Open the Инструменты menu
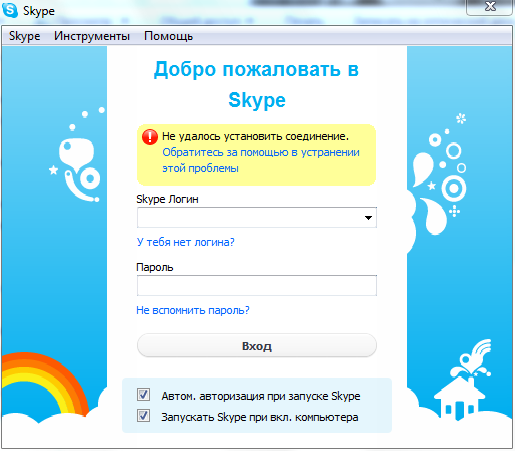Viewport: 515px width, 451px height. coord(92,36)
